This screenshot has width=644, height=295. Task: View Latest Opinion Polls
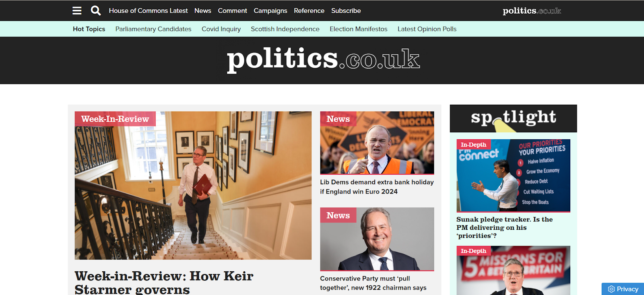click(x=427, y=29)
